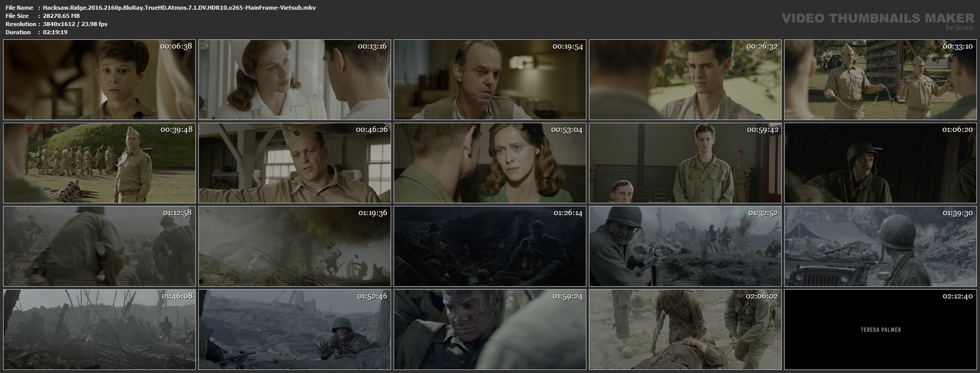Pick the credits frame marked 02:12:40
The image size is (980, 373).
(x=880, y=330)
